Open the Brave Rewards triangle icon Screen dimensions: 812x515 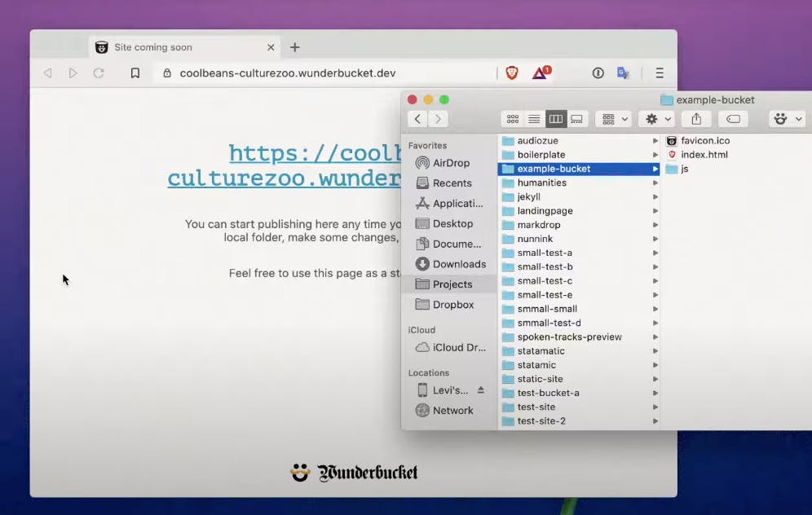coord(541,73)
